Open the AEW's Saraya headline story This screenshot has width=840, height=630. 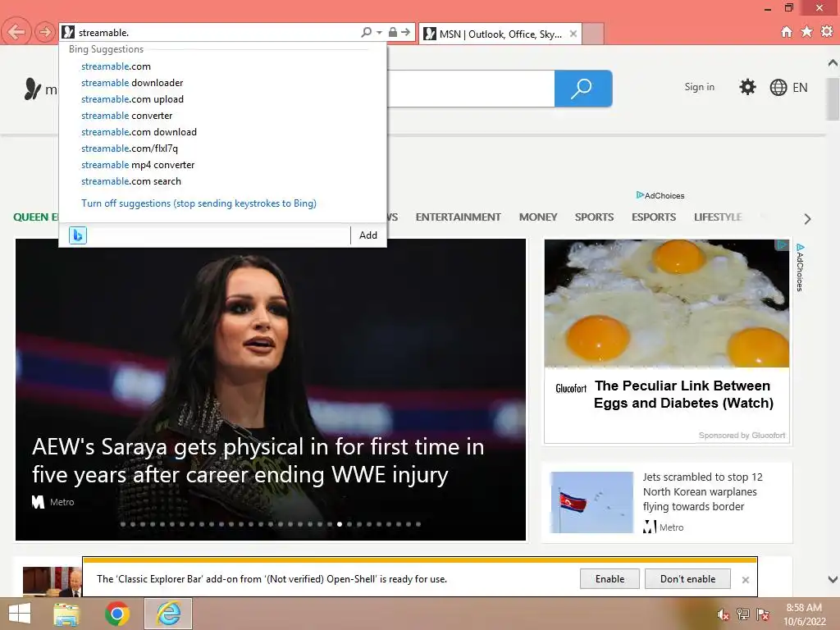[258, 461]
